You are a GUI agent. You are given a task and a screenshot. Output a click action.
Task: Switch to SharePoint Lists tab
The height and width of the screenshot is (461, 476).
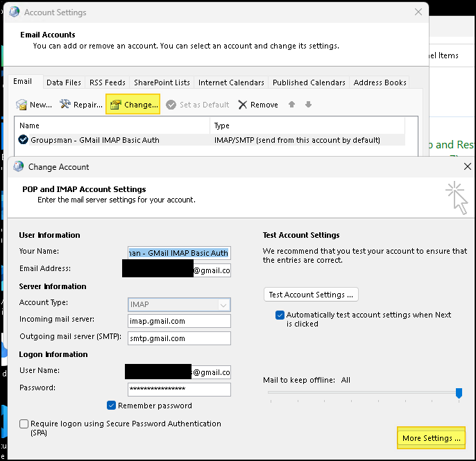[x=162, y=82]
